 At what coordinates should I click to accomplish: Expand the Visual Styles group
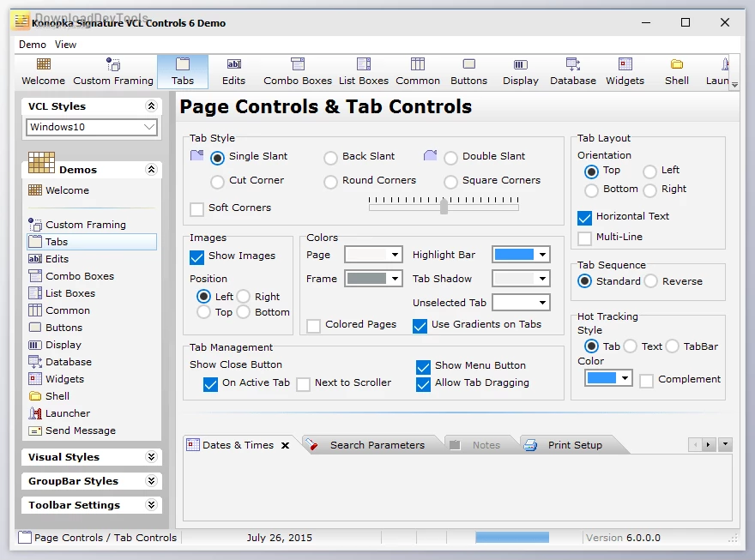[151, 456]
